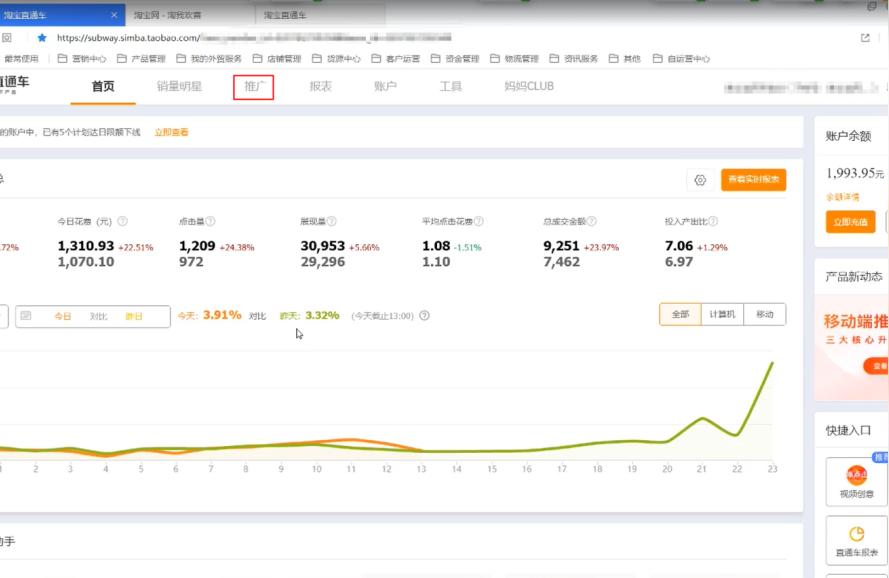Open 资讯服务 bookmark folder
The height and width of the screenshot is (578, 889).
point(574,59)
